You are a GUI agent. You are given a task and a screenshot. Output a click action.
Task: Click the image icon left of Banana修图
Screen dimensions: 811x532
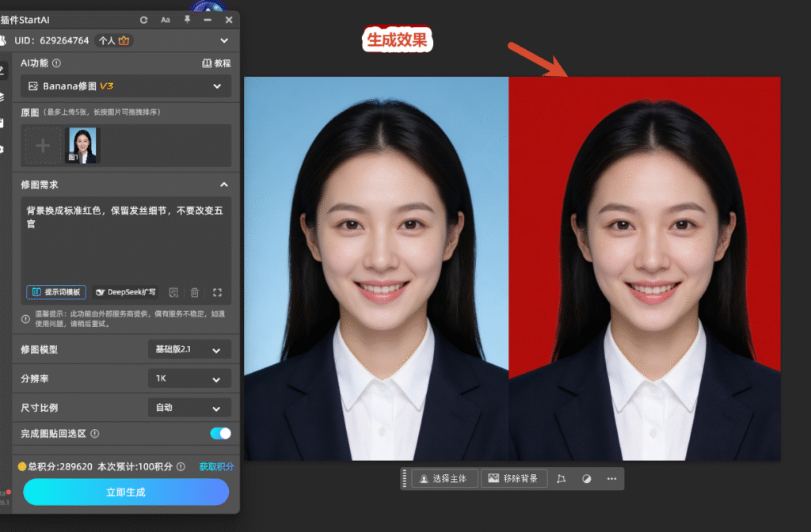tap(33, 86)
